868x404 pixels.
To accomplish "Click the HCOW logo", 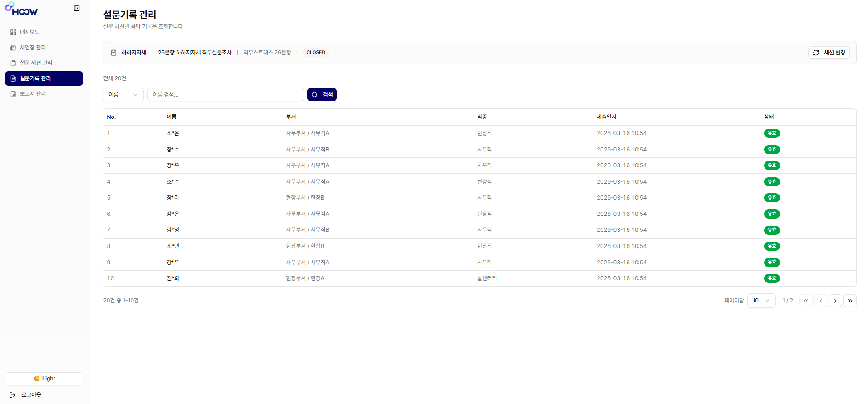I will (21, 9).
